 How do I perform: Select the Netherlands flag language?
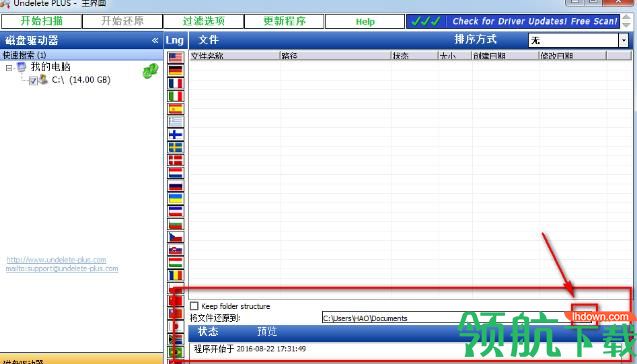pos(176,173)
